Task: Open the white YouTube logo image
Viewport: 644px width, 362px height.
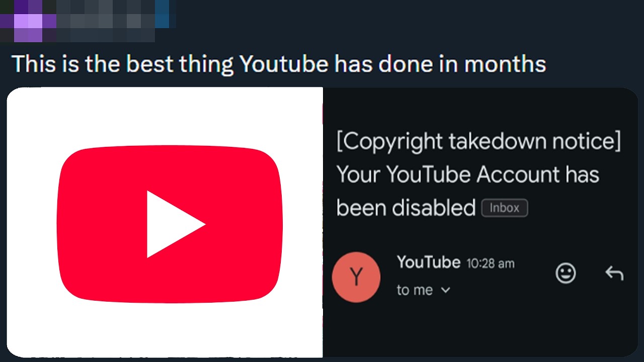Action: click(165, 222)
